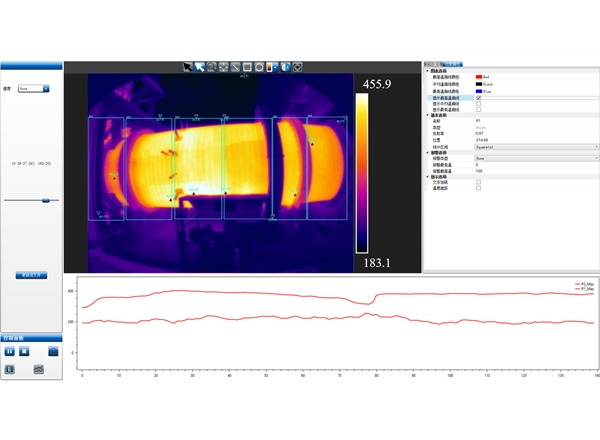Select the white arrow selection tool
Image resolution: width=600 pixels, height=440 pixels.
point(199,67)
